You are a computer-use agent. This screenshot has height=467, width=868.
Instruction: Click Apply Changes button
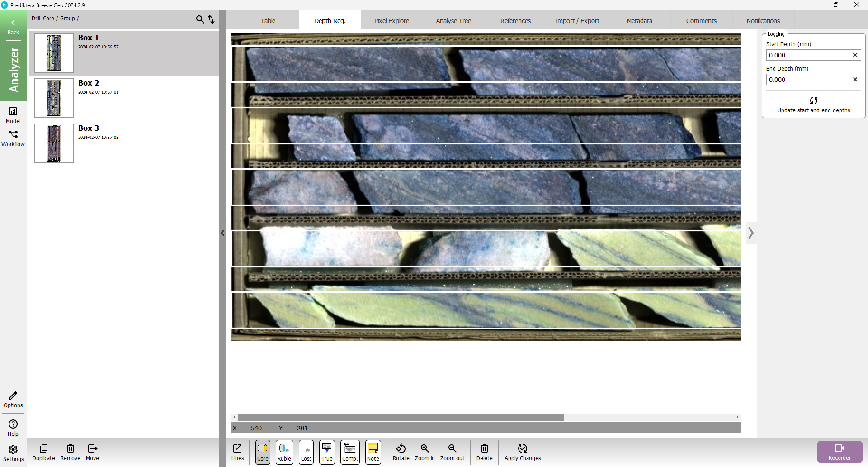click(x=523, y=452)
